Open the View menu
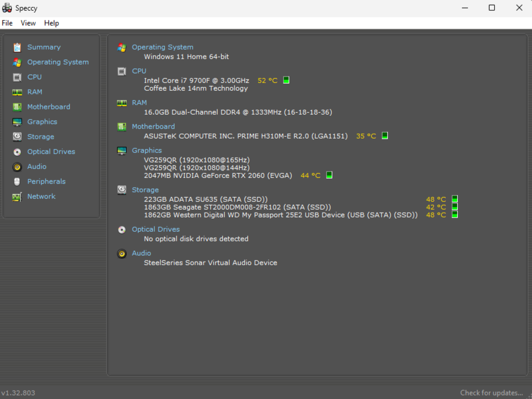This screenshot has width=532, height=399. 28,23
